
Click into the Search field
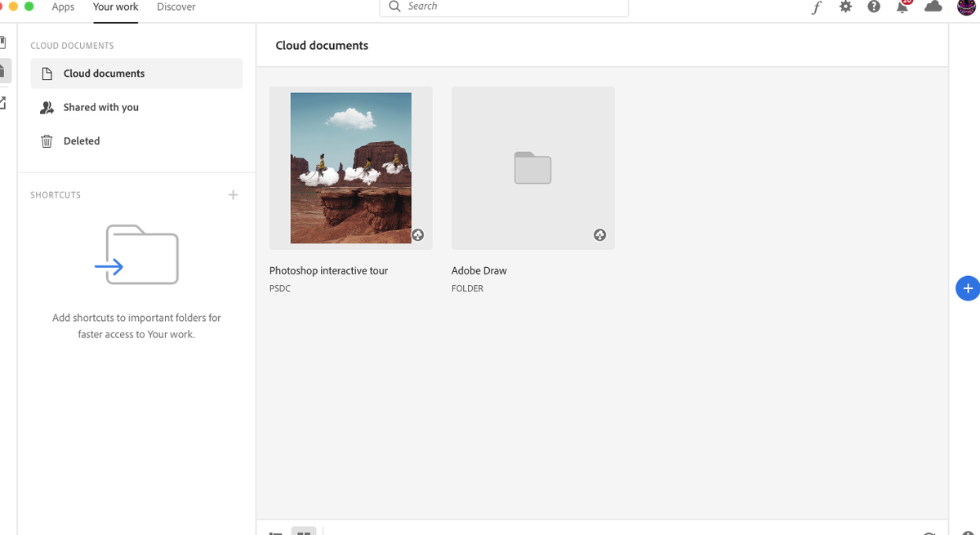click(504, 7)
